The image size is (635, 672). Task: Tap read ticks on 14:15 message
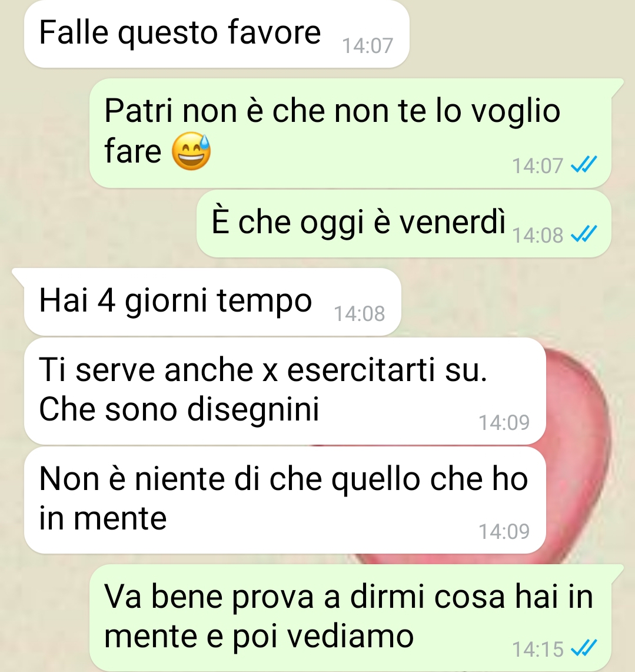click(584, 648)
